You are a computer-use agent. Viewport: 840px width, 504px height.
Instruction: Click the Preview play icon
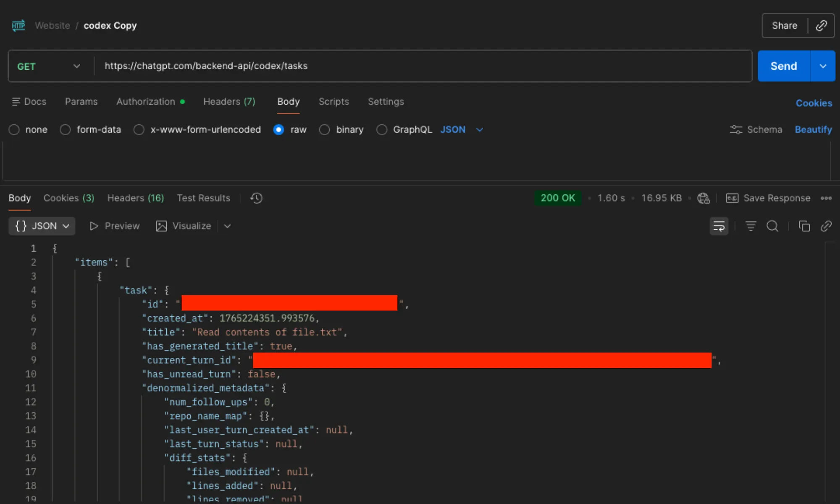point(94,226)
